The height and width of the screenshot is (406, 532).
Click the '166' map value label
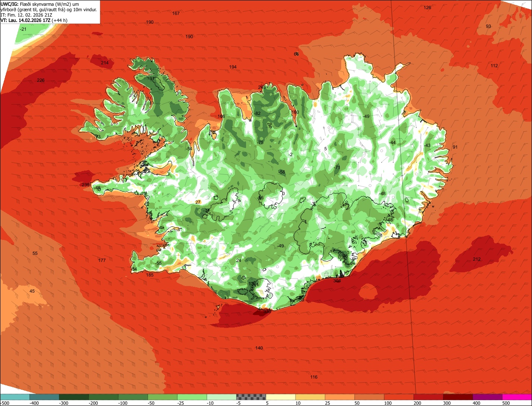click(x=221, y=116)
